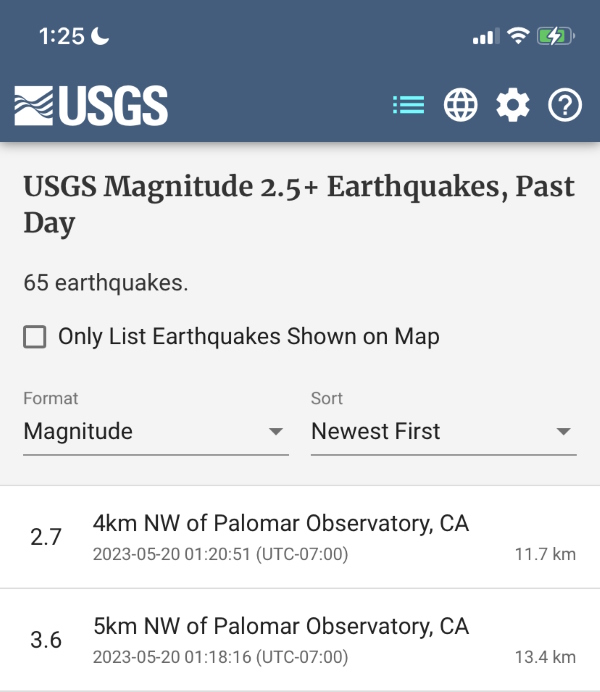Tap the 5km NW of Palomar Observatory title
The height and width of the screenshot is (692, 600).
(x=280, y=627)
